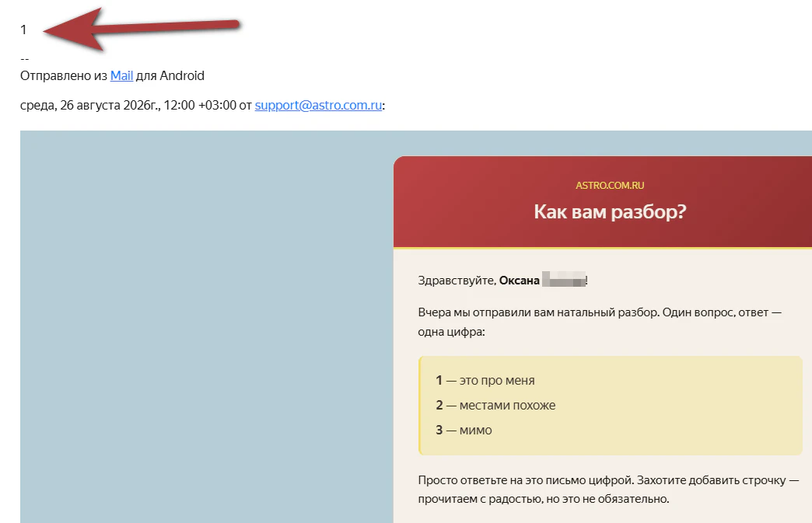Open the Mail link in signature
The image size is (812, 523).
click(121, 75)
